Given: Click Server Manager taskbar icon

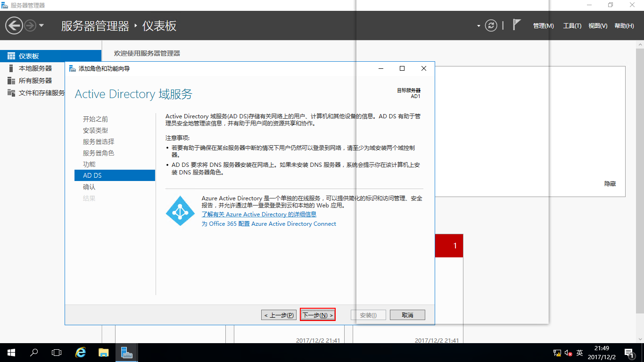Looking at the screenshot, I should [126, 353].
